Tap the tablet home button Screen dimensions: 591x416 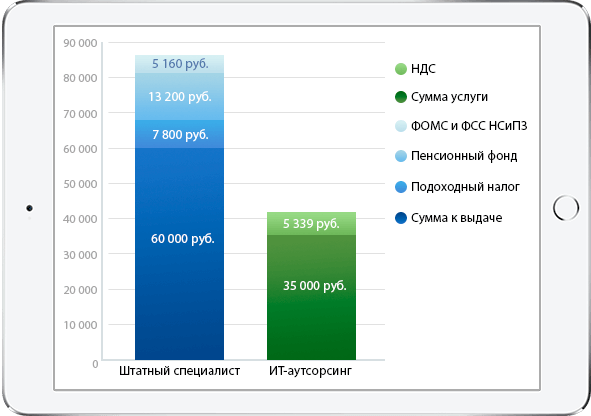tap(566, 208)
